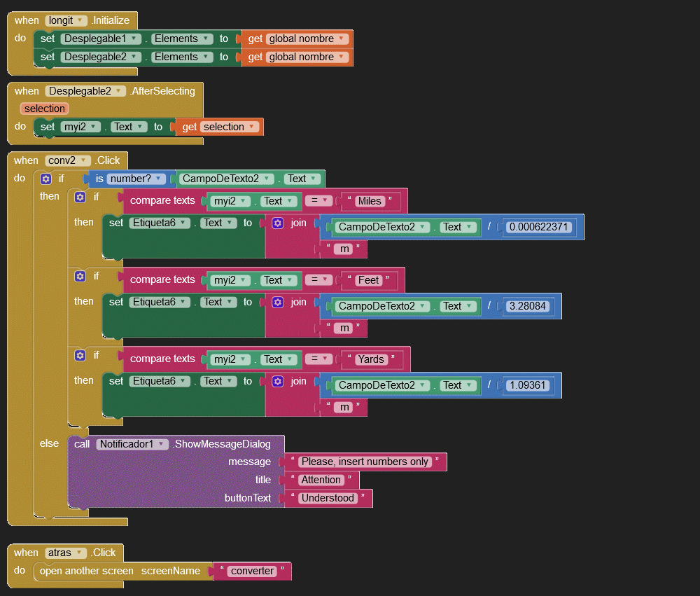Screen dimensions: 700x596
Task: Open the join block gear in the Feet conversion
Action: point(277,303)
